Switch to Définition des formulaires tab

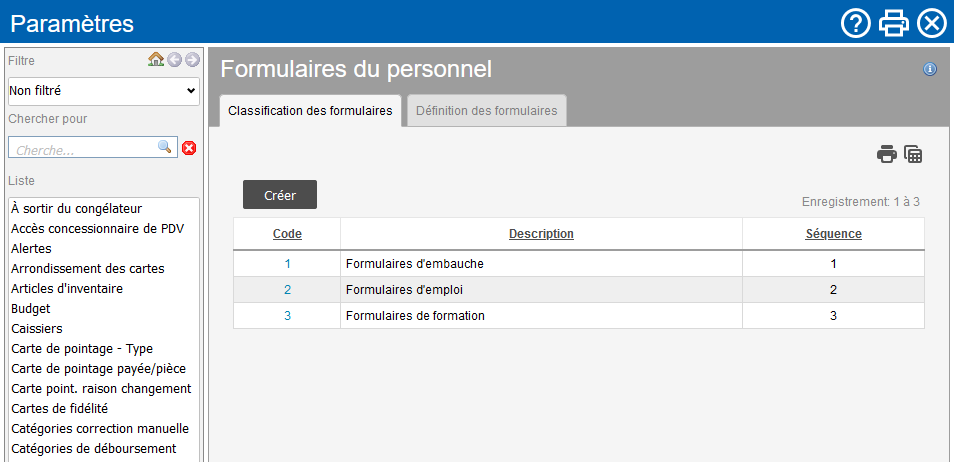click(x=487, y=111)
